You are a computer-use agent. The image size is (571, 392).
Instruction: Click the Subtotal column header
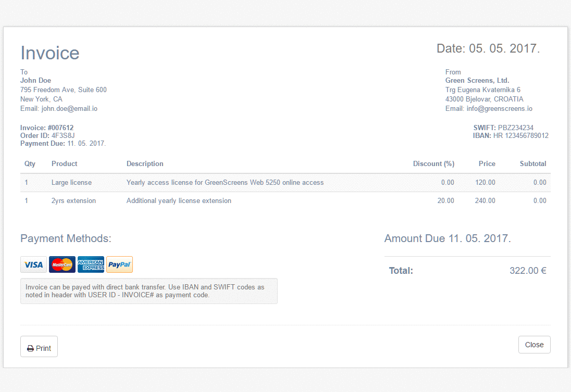click(532, 163)
